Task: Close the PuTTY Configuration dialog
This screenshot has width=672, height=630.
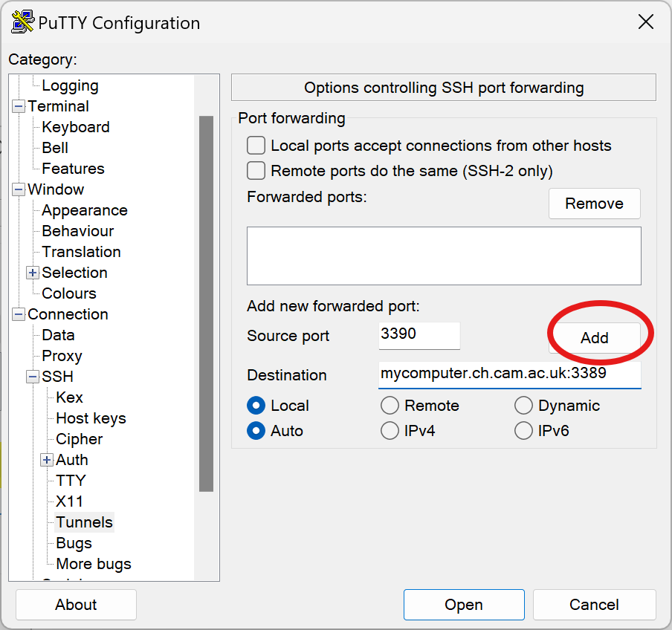Action: coord(645,22)
